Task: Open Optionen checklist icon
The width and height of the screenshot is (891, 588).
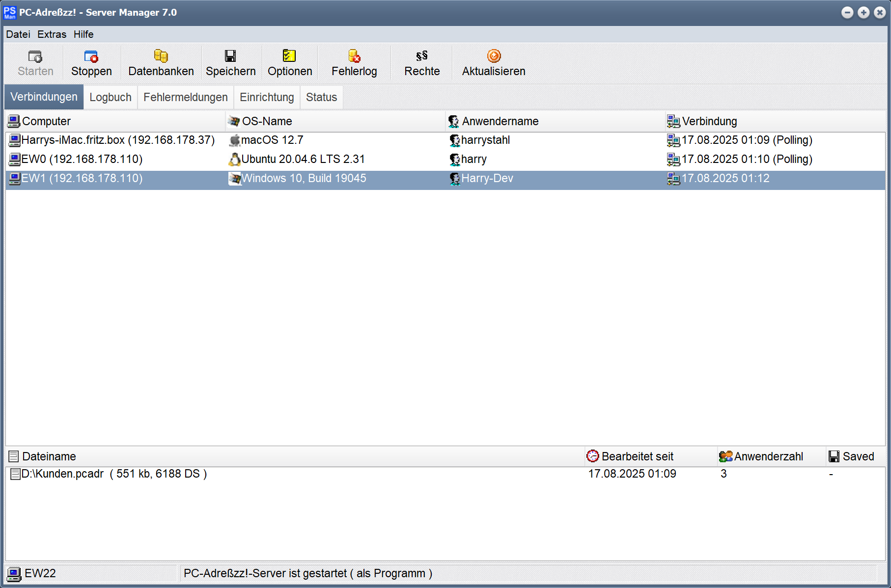Action: pyautogui.click(x=289, y=55)
